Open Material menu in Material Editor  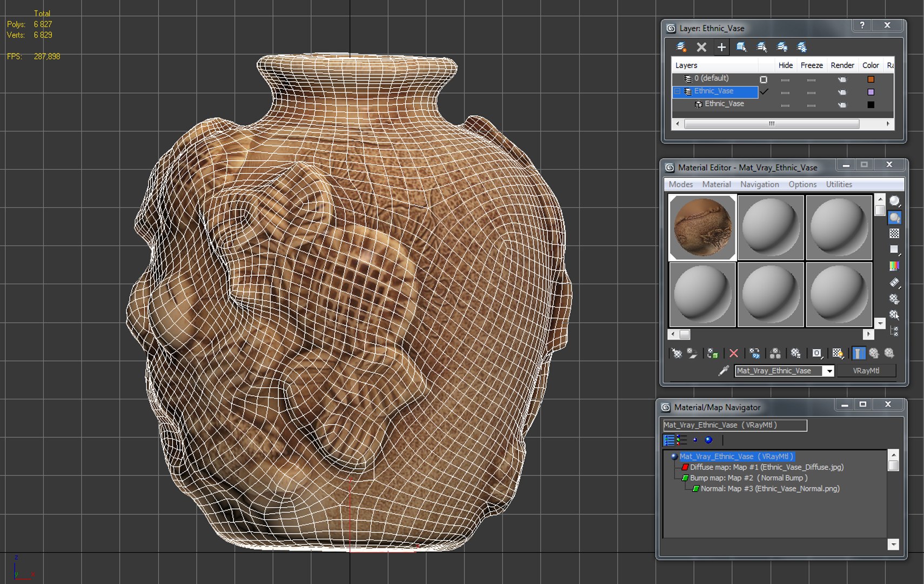click(x=717, y=184)
